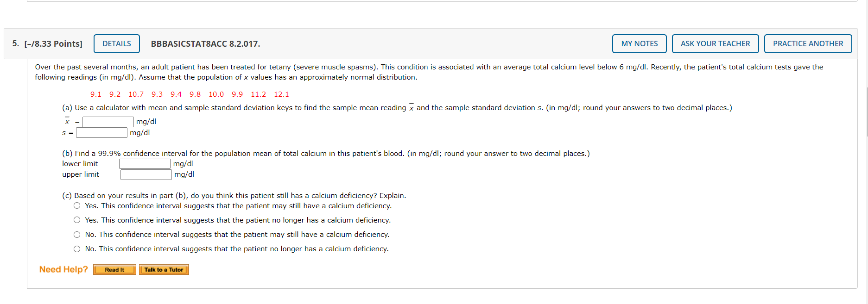Viewport: 868px width, 304px height.
Task: Click the question ID BBBASICSTAT8ACC 8.2.017
Action: point(205,44)
